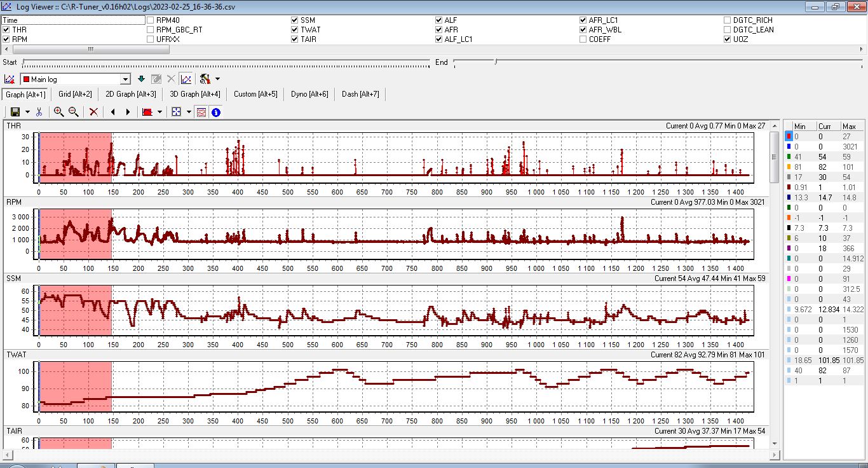Zoom out with the magnifier minus icon

74,112
